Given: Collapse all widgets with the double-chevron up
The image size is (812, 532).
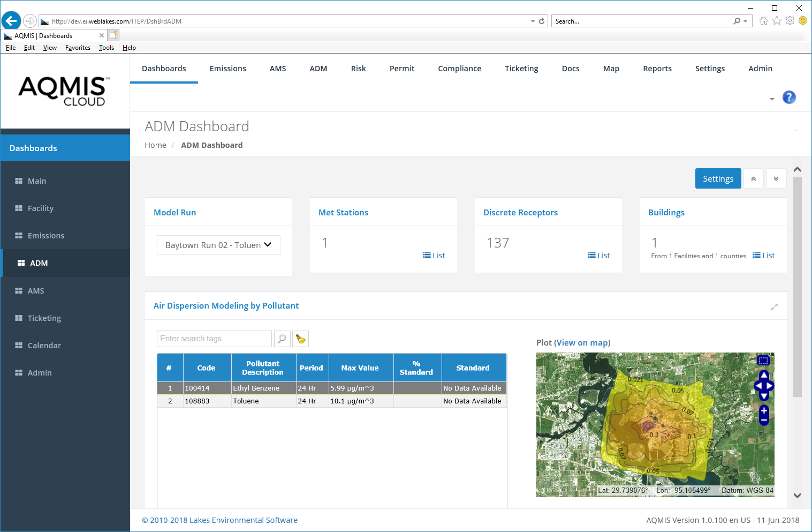Looking at the screenshot, I should [754, 178].
